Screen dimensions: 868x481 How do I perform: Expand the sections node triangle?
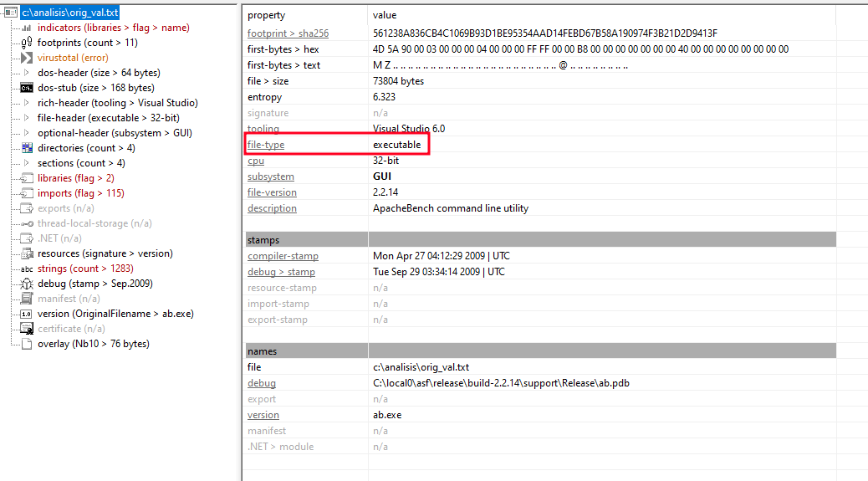click(x=26, y=163)
